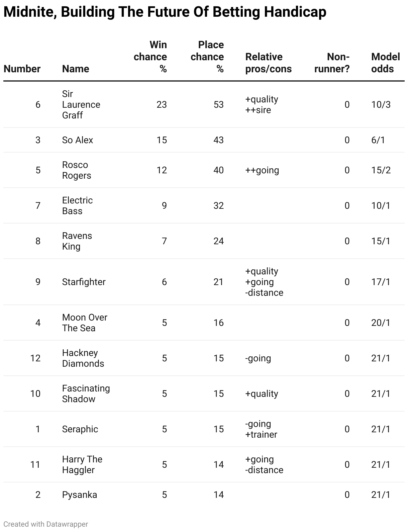Screen dimensions: 408x532
Task: Click the So Alex row name
Action: point(78,140)
